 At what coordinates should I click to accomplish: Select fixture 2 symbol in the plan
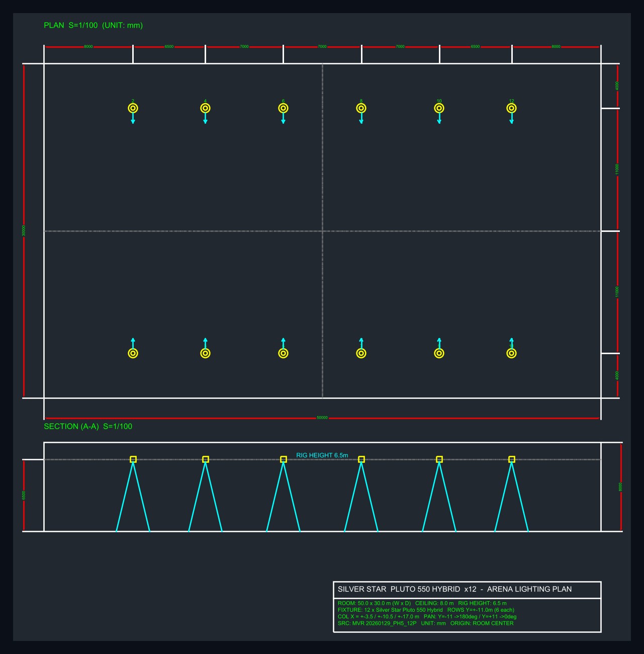coord(133,108)
